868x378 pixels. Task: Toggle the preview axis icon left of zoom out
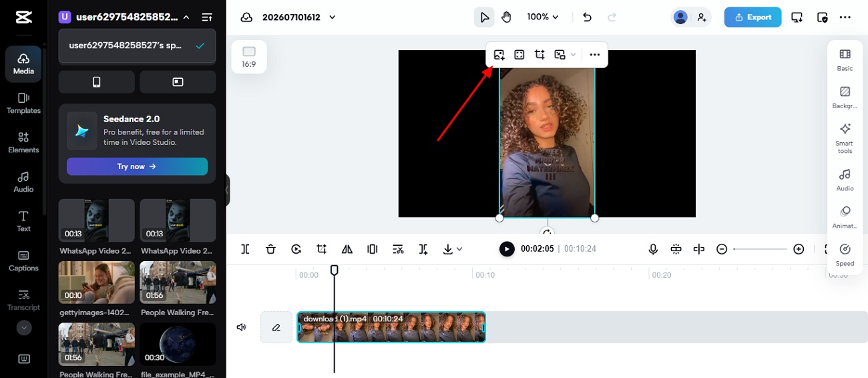[x=699, y=249]
